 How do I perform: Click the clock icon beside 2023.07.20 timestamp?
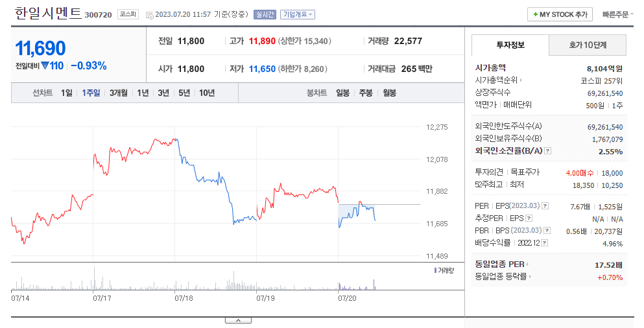click(150, 15)
